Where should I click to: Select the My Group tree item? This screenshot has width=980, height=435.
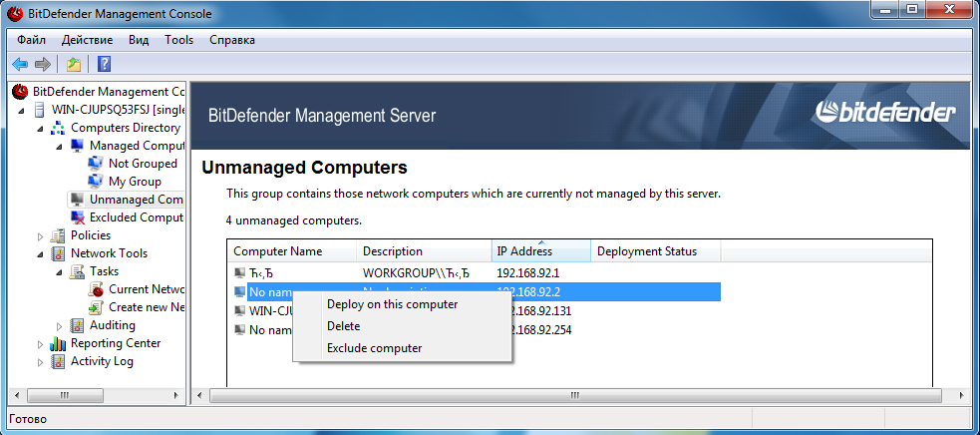click(135, 182)
